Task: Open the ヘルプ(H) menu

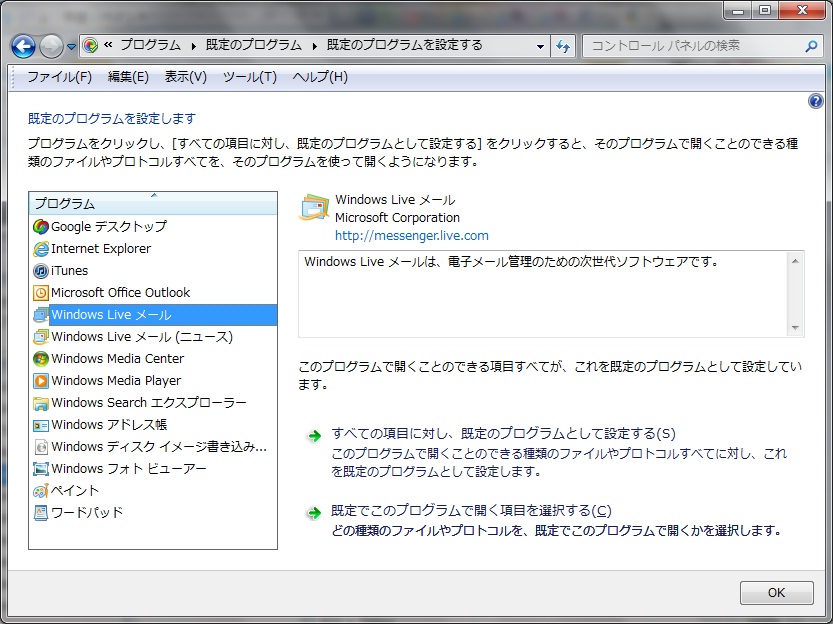Action: (x=320, y=77)
